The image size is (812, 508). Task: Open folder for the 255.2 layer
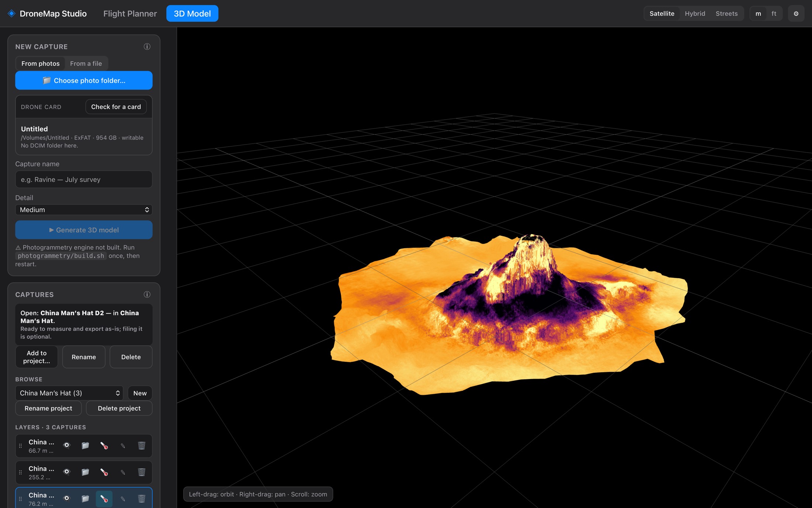coord(85,472)
